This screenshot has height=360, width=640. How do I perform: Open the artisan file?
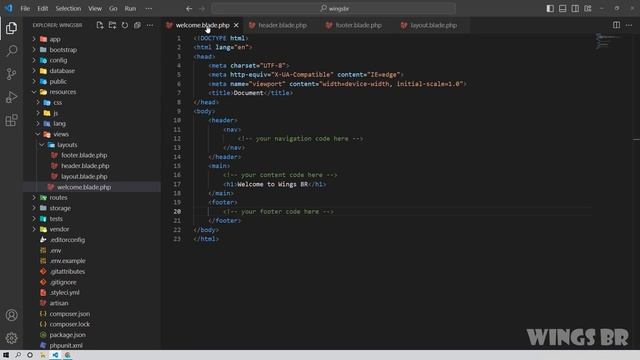[x=59, y=303]
